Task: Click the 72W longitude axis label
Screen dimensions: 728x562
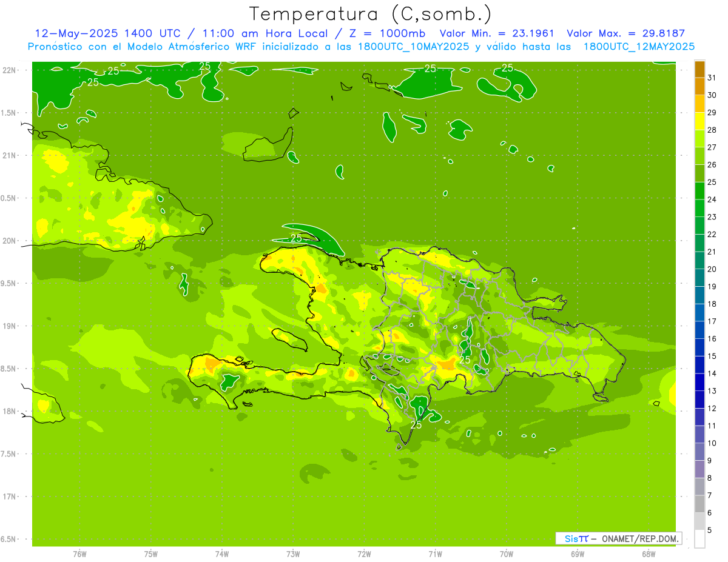Action: point(364,554)
